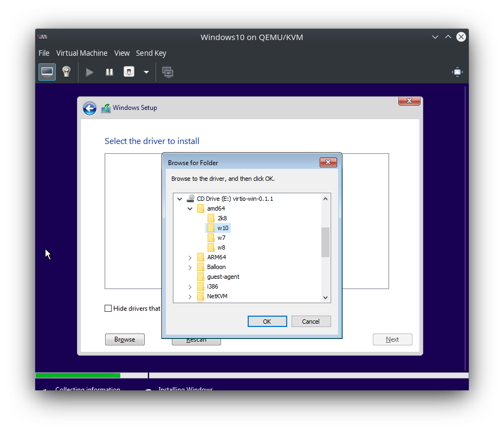Collapse the amd64 folder node
The width and height of the screenshot is (504, 432).
190,209
